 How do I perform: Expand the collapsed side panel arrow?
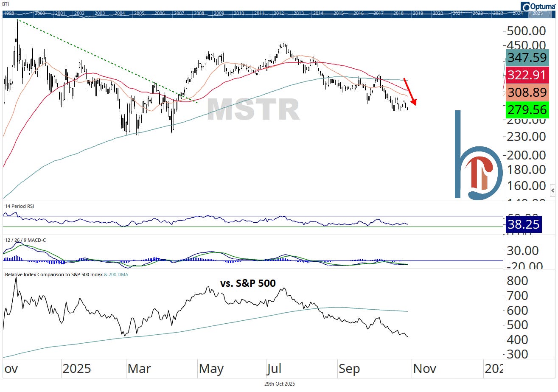click(x=552, y=190)
